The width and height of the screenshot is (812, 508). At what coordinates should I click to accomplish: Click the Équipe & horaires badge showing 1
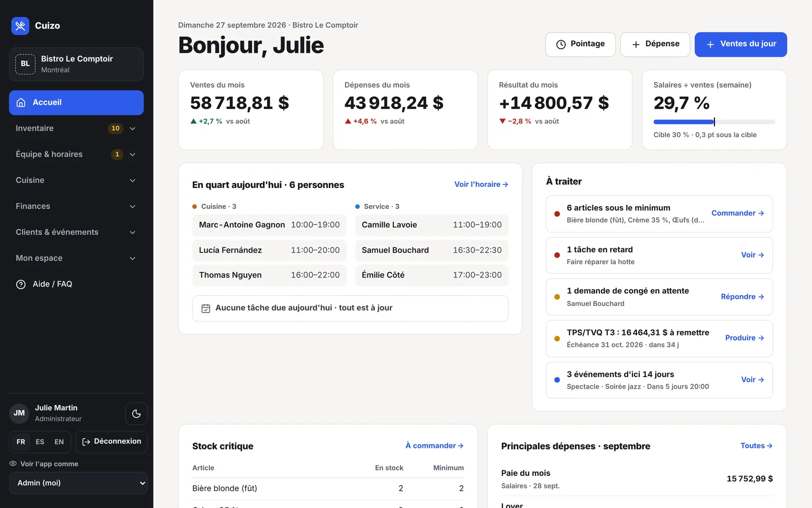tap(117, 154)
